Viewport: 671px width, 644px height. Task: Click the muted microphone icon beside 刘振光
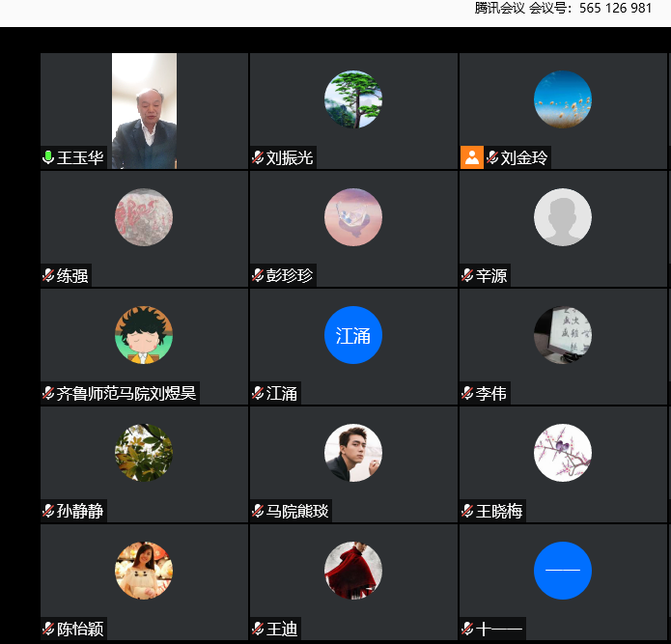[258, 157]
